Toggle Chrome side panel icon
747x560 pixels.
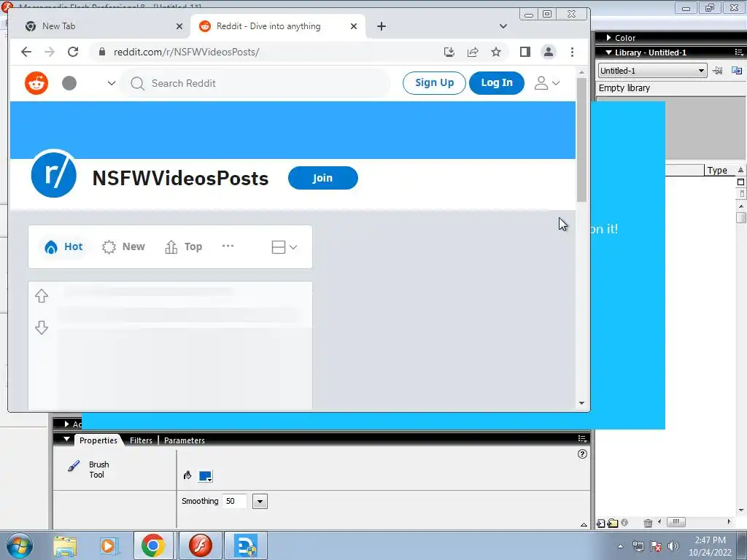(x=525, y=52)
